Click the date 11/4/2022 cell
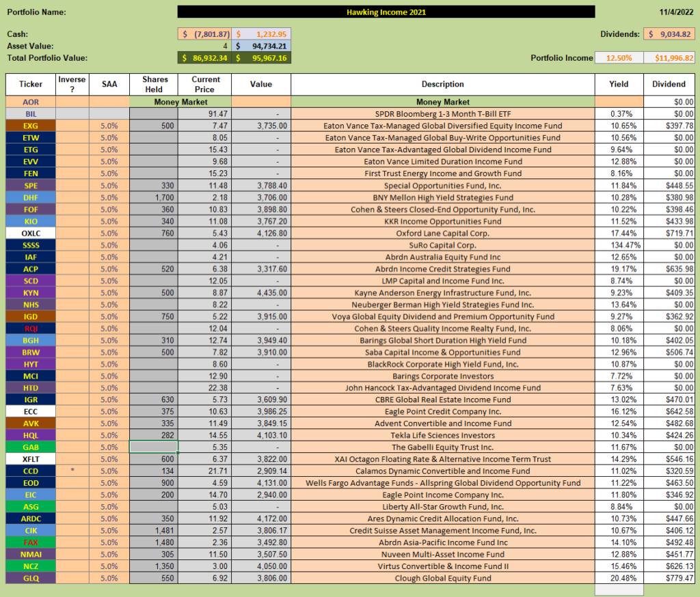Screen dimensions: 700x597 point(676,12)
